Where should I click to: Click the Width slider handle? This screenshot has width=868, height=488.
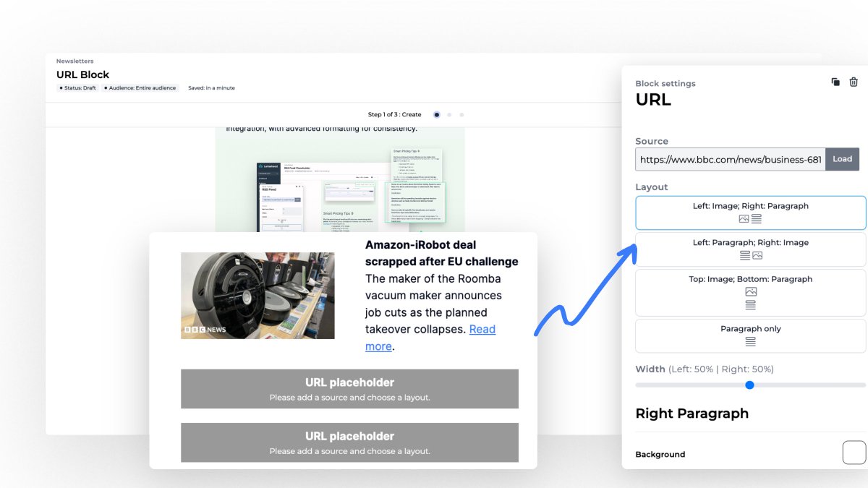tap(749, 385)
